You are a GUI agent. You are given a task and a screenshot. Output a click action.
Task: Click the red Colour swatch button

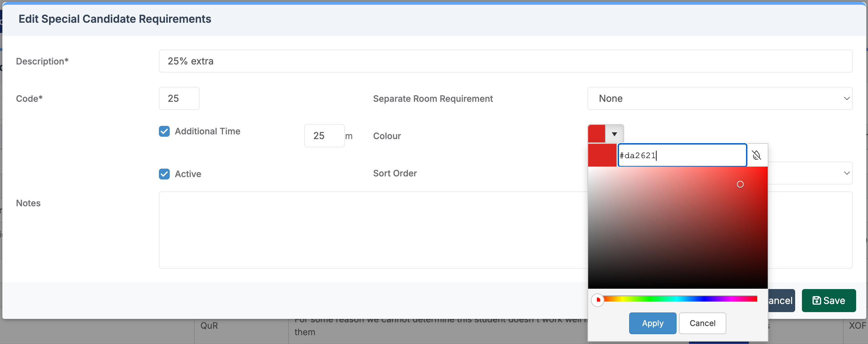point(597,134)
